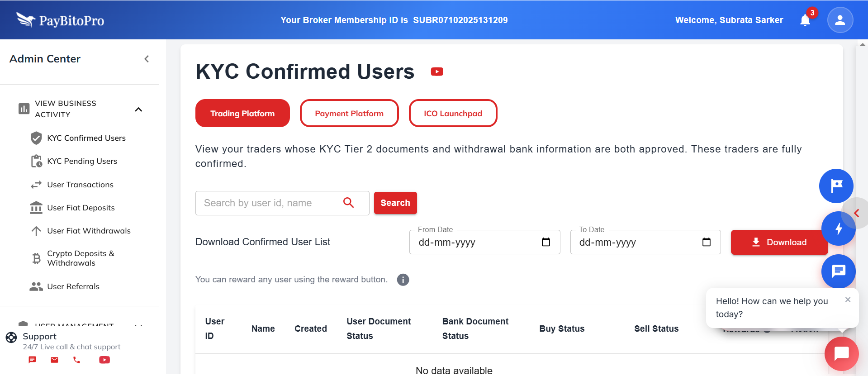Viewport: 868px width, 376px height.
Task: Switch to the ICO Launchpad tab
Action: 453,114
